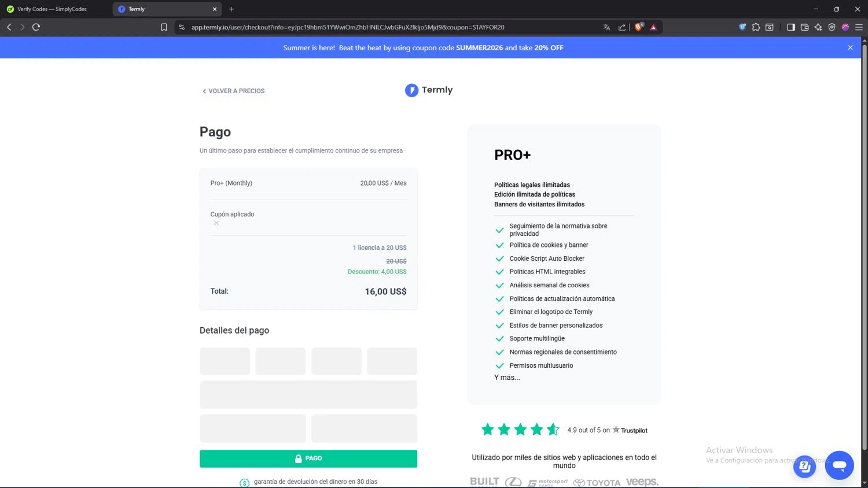
Task: Click the green PAGO button
Action: tap(308, 459)
